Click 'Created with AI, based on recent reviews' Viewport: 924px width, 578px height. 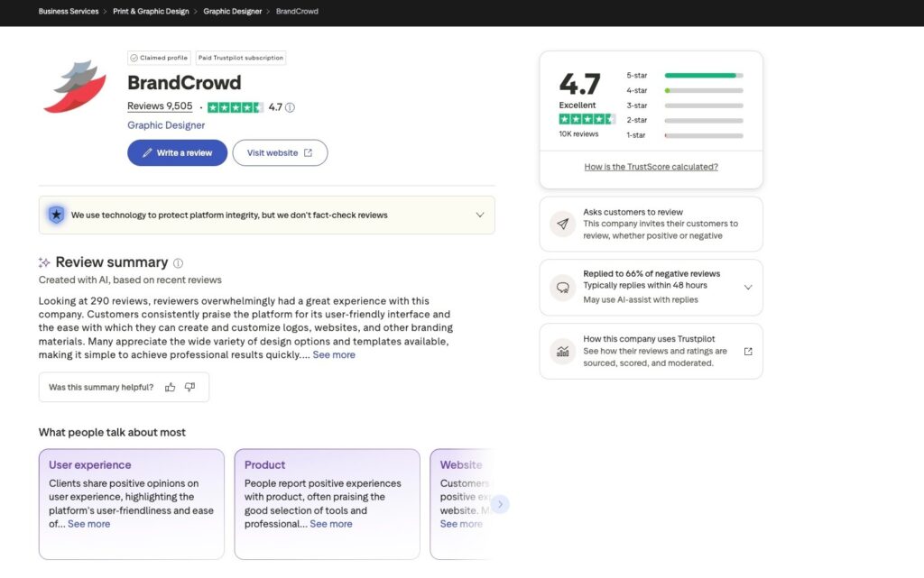(x=130, y=280)
